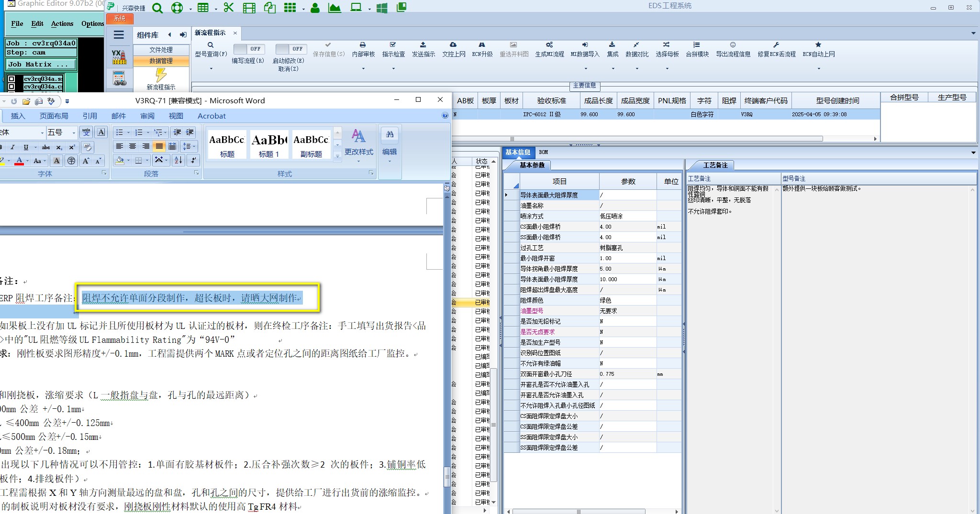Click paragraph shading paint bucket in Word
Image resolution: width=980 pixels, height=514 pixels.
[x=120, y=160]
